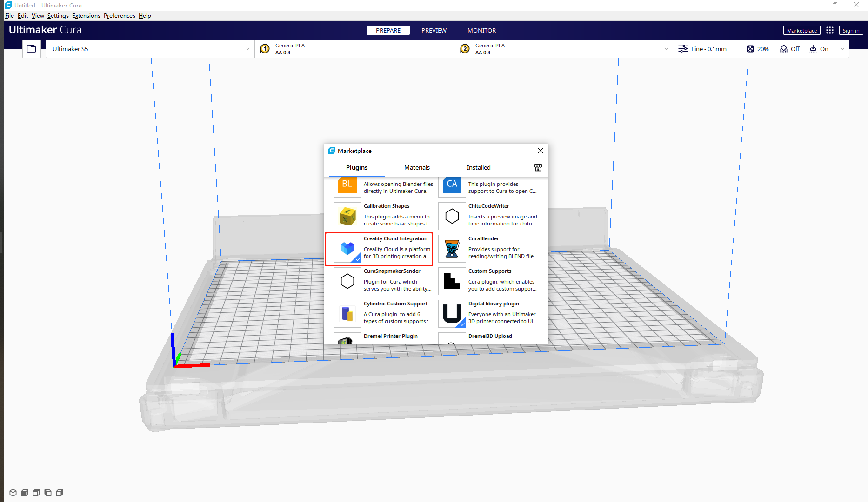Click the CuraBlender plugin icon
This screenshot has width=868, height=502.
pos(452,249)
